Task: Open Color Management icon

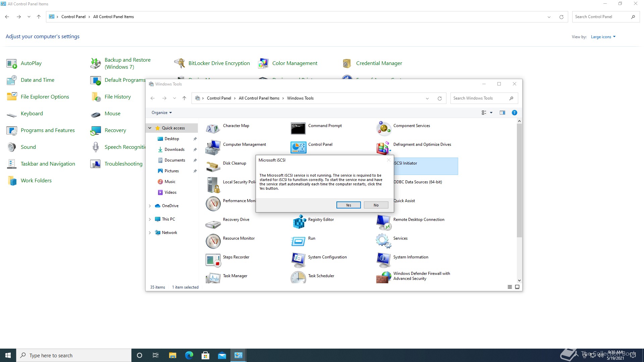Action: tap(263, 63)
